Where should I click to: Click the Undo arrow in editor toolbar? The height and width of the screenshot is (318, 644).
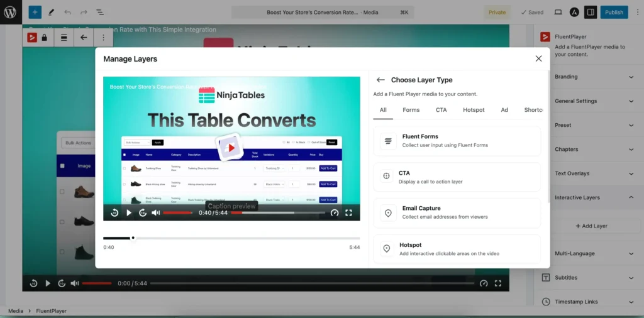(67, 13)
